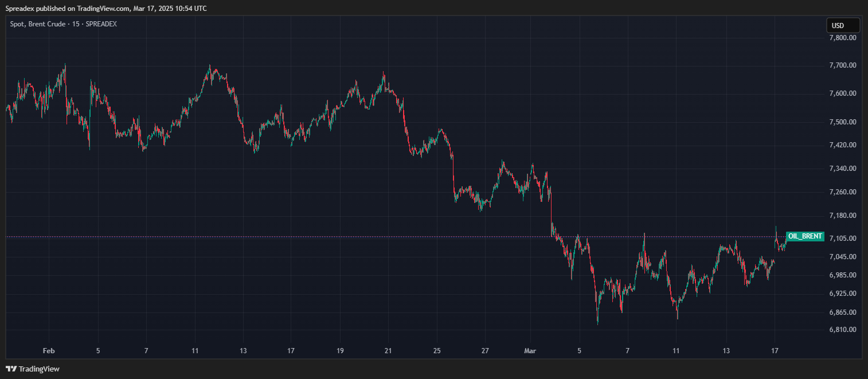Click the 7,800.00 price axis label
Viewport: 868px width, 379px height.
click(x=843, y=38)
